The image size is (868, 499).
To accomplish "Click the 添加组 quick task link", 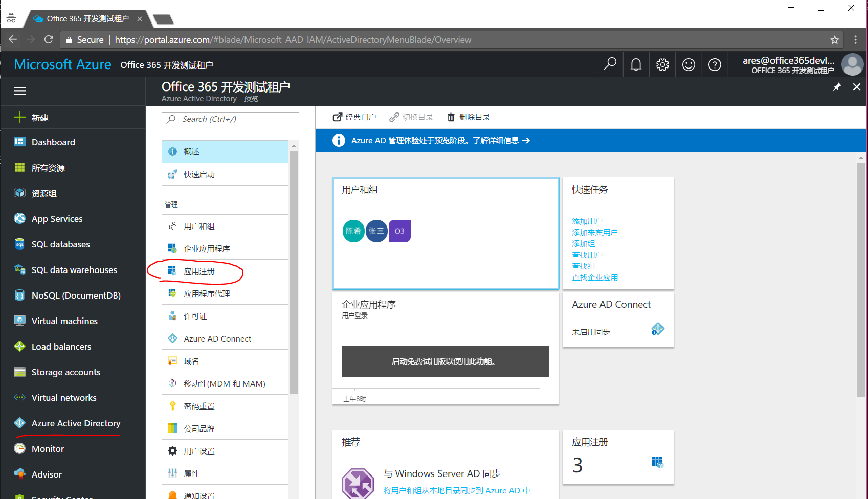I will [x=584, y=244].
